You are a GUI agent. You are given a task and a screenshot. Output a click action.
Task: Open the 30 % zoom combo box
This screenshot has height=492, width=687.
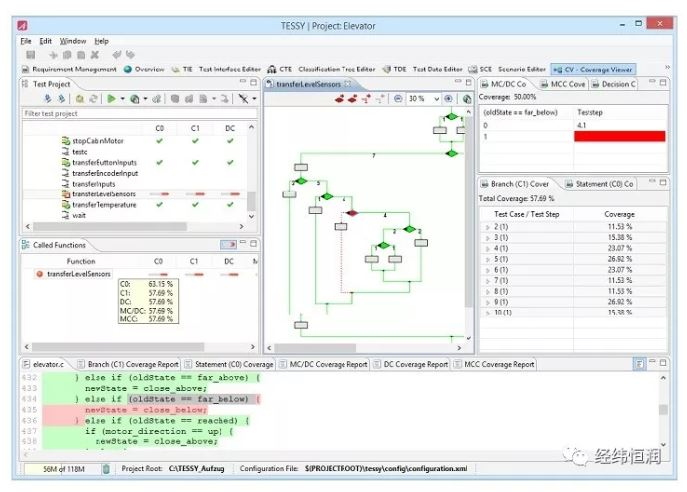pyautogui.click(x=424, y=99)
